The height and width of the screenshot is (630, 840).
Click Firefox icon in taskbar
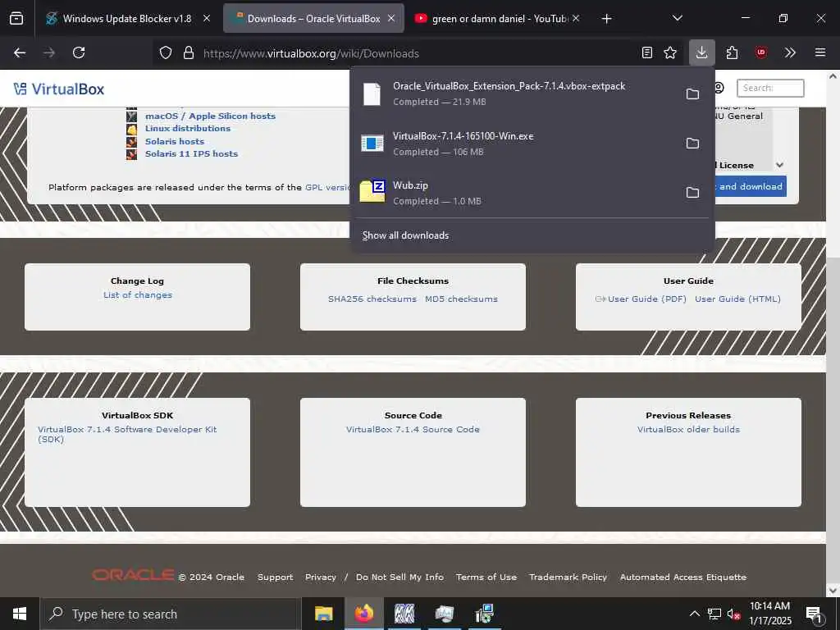coord(363,614)
